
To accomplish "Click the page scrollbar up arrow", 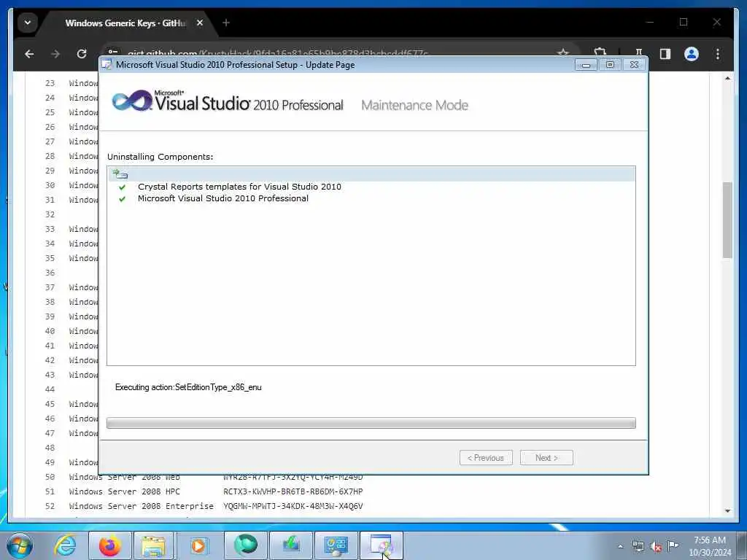I will coord(727,78).
